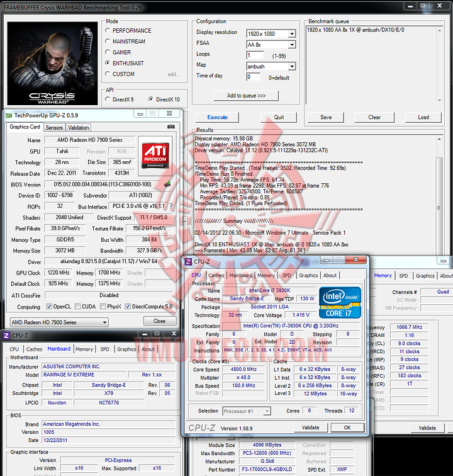453x476 pixels.
Task: Click Benchmark queue scrollbar down arrow
Action: point(439,101)
